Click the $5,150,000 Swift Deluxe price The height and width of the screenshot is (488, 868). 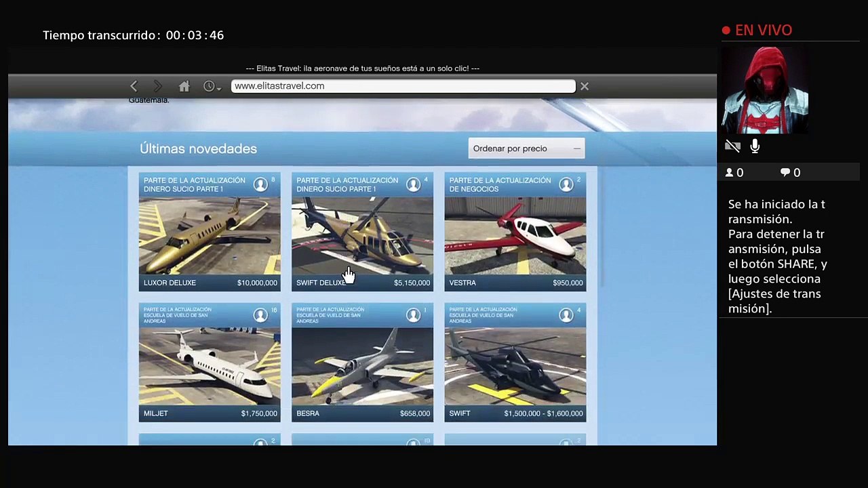[412, 283]
